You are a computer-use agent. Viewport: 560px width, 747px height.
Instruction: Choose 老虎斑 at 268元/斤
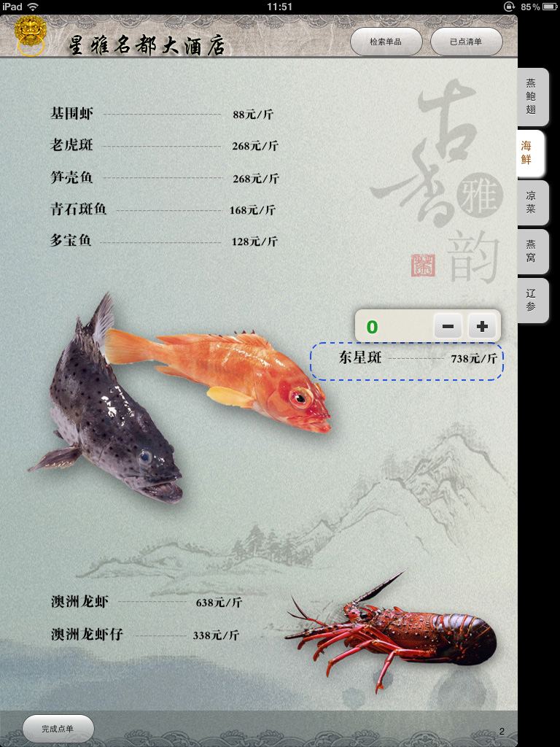(x=163, y=146)
